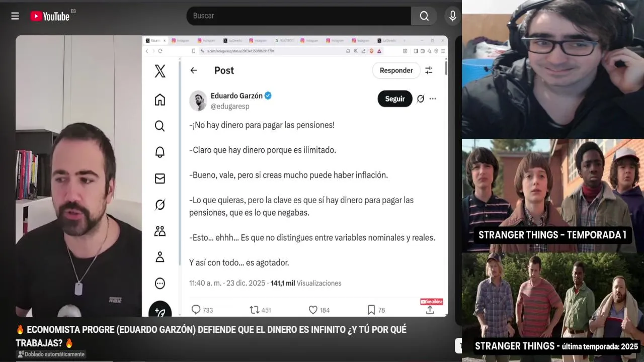Click the orange Brave shield icon
The image size is (644, 362).
pos(371,51)
